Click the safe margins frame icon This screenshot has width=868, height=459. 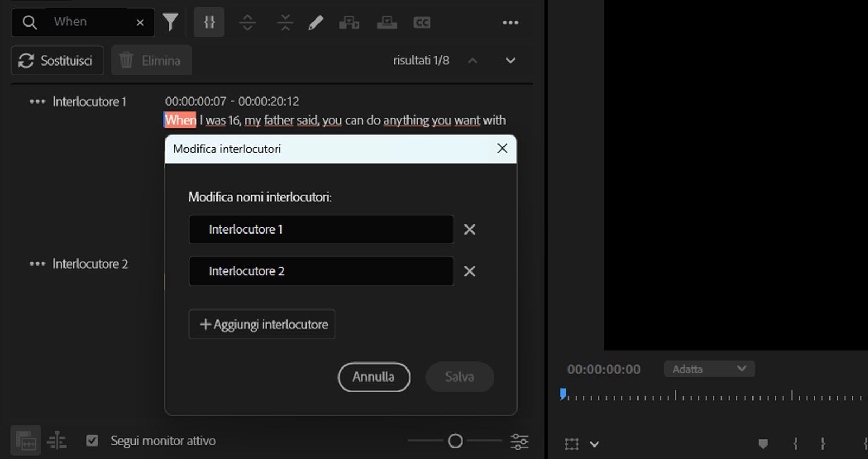[x=572, y=444]
